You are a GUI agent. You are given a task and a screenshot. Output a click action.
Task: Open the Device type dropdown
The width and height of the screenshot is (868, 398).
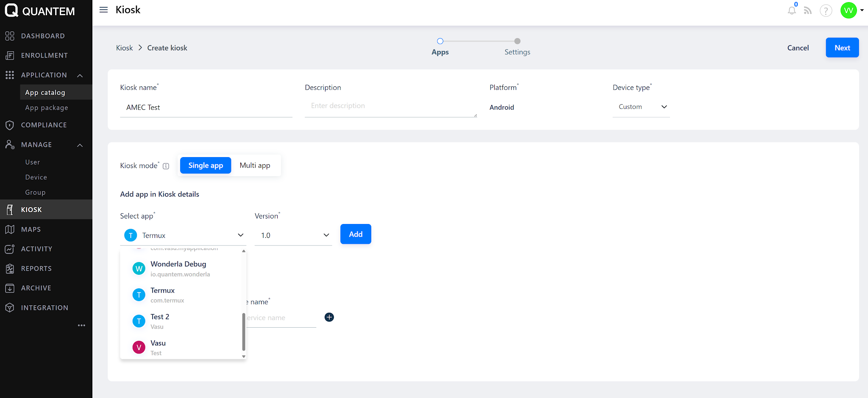[x=641, y=107]
